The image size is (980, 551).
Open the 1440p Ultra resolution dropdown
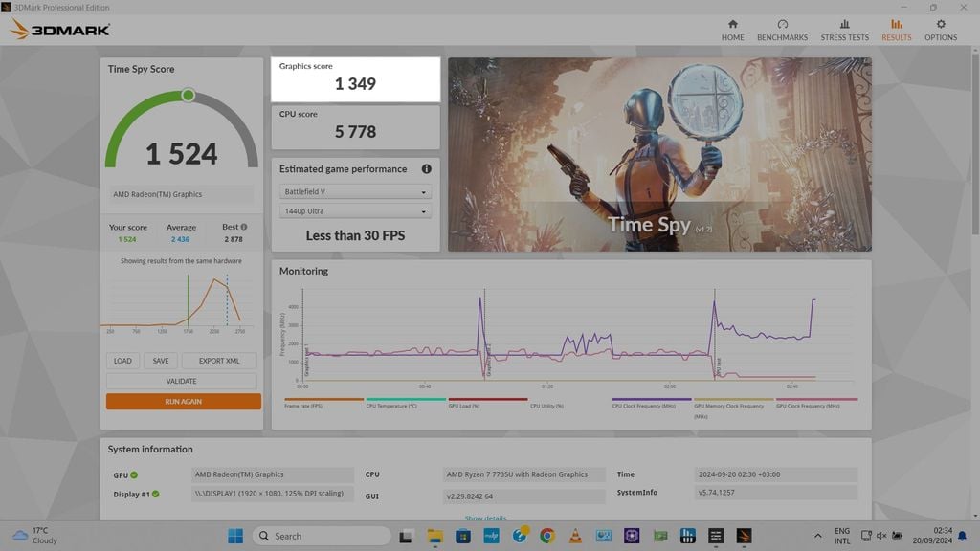[354, 211]
